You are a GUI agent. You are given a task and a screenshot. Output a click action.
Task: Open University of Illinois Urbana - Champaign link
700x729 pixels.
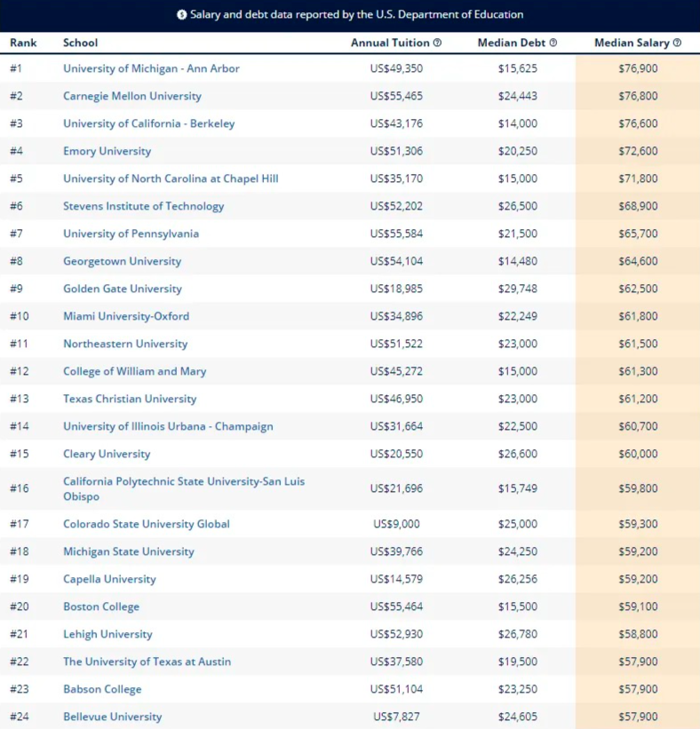pos(168,426)
